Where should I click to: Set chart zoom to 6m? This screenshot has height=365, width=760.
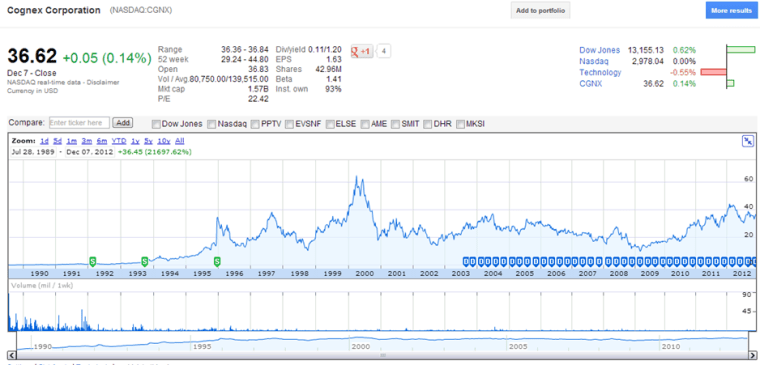click(102, 141)
